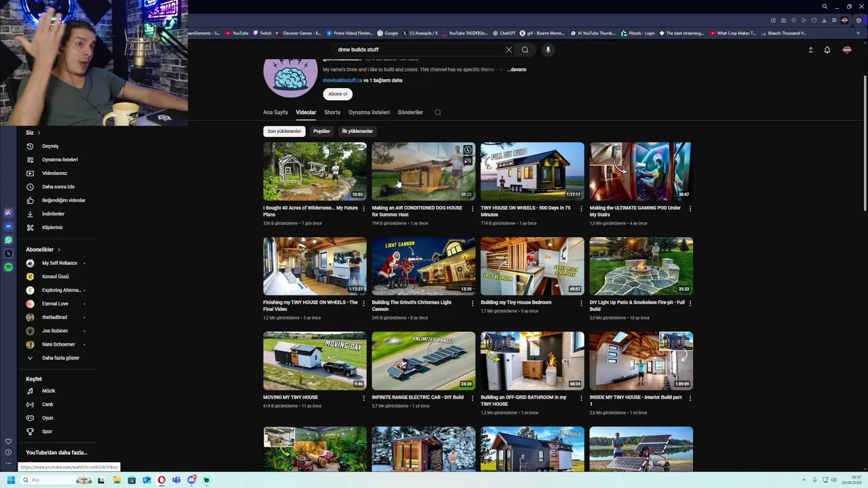Select the Son yüklenenler filter chip

[x=284, y=131]
